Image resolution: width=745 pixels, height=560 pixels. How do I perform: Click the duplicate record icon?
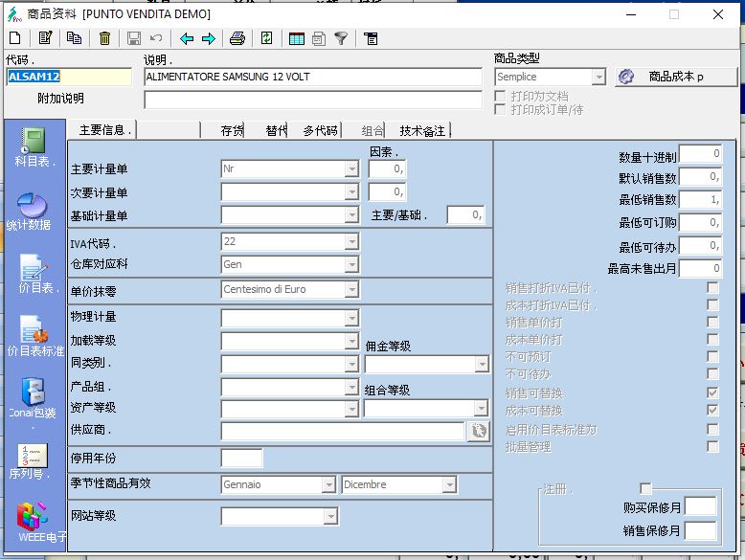point(74,38)
